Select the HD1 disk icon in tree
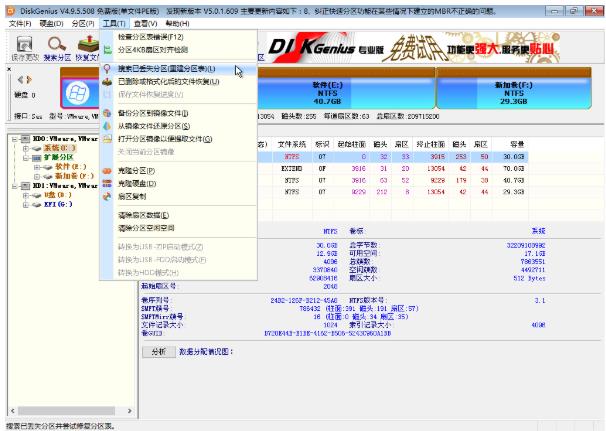The width and height of the screenshot is (606, 431). point(25,186)
